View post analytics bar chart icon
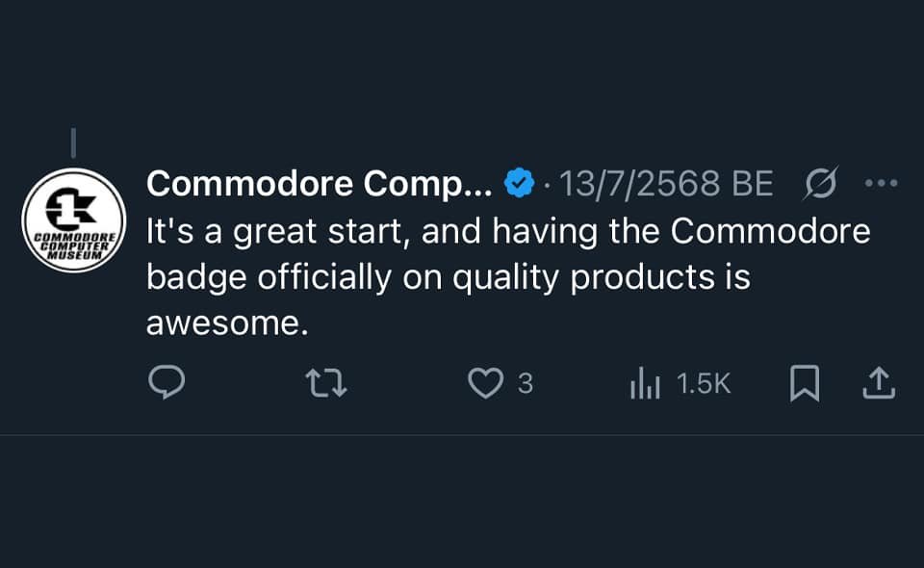This screenshot has height=568, width=924. pos(645,383)
